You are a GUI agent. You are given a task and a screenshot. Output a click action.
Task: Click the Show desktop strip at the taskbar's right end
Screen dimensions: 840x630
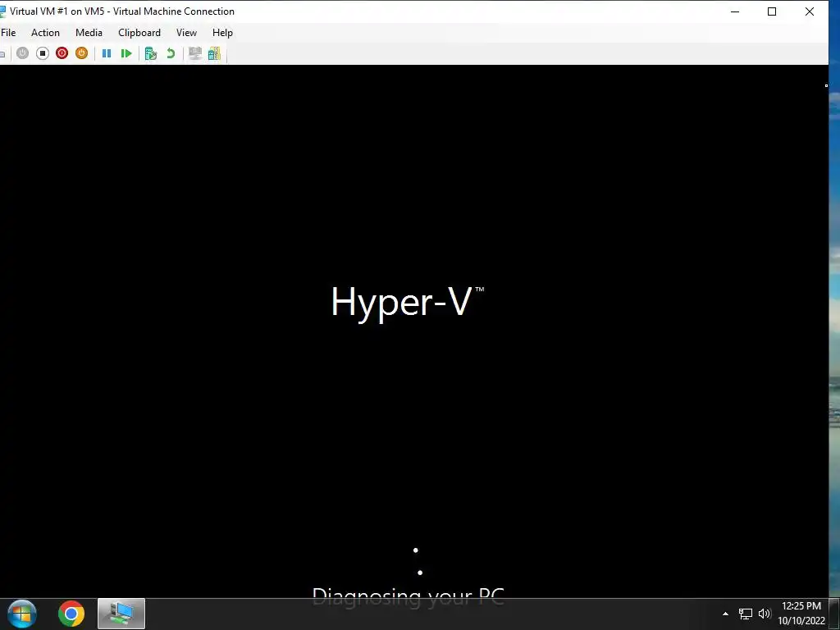834,614
